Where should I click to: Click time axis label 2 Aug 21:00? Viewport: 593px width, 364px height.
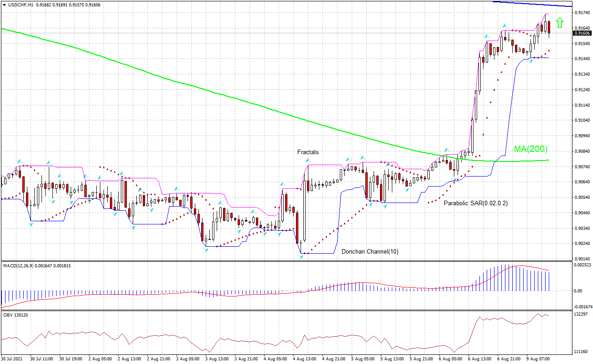pyautogui.click(x=159, y=359)
